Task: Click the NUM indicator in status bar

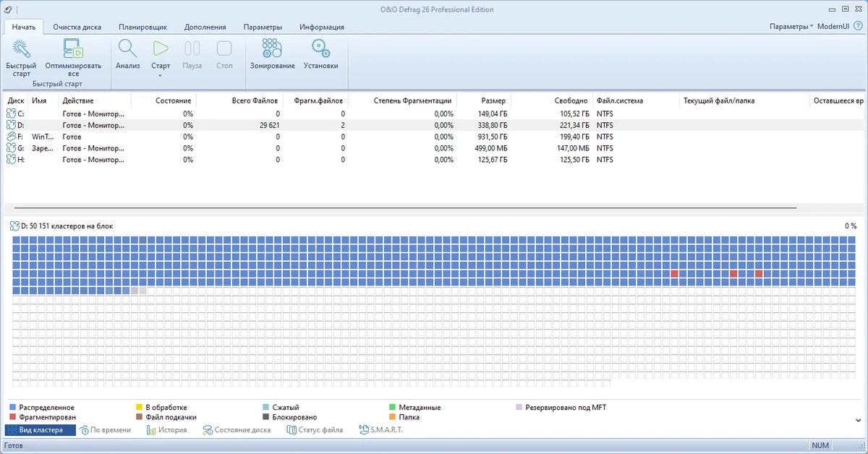Action: pos(820,445)
